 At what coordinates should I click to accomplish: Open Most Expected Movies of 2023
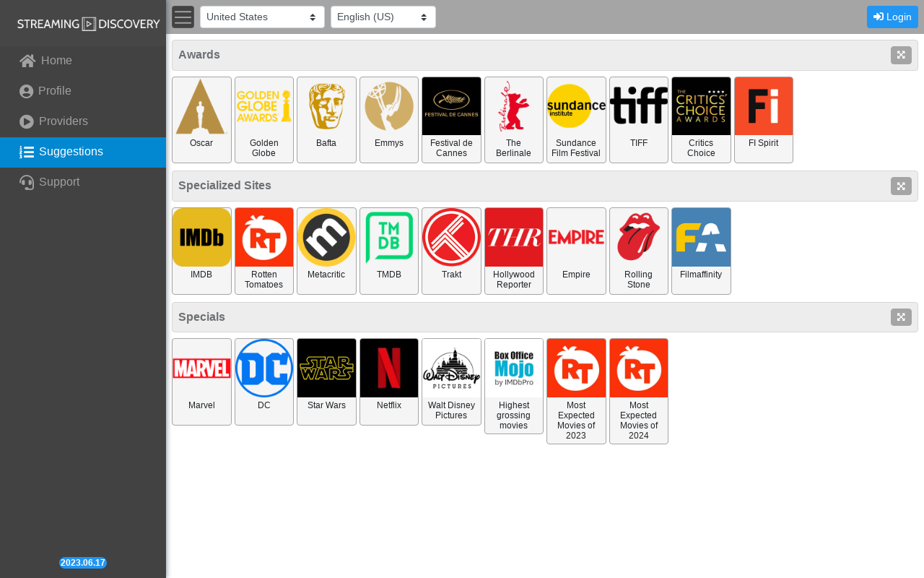pos(576,391)
